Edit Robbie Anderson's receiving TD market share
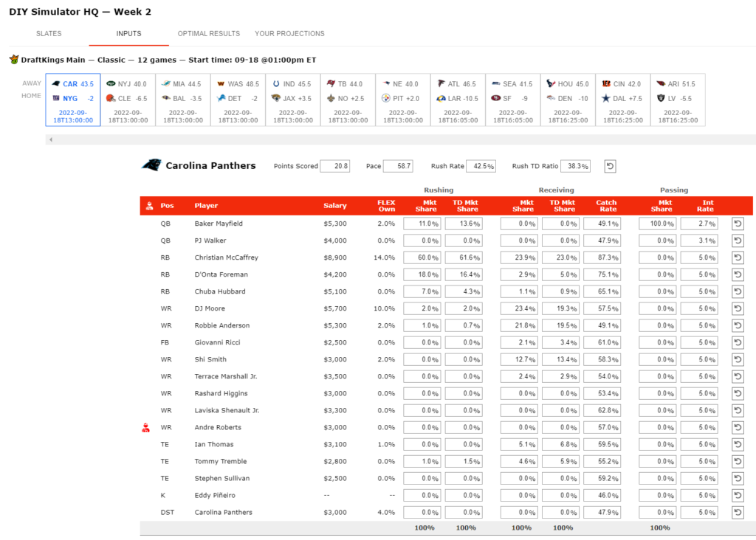This screenshot has height=540, width=756. [560, 325]
